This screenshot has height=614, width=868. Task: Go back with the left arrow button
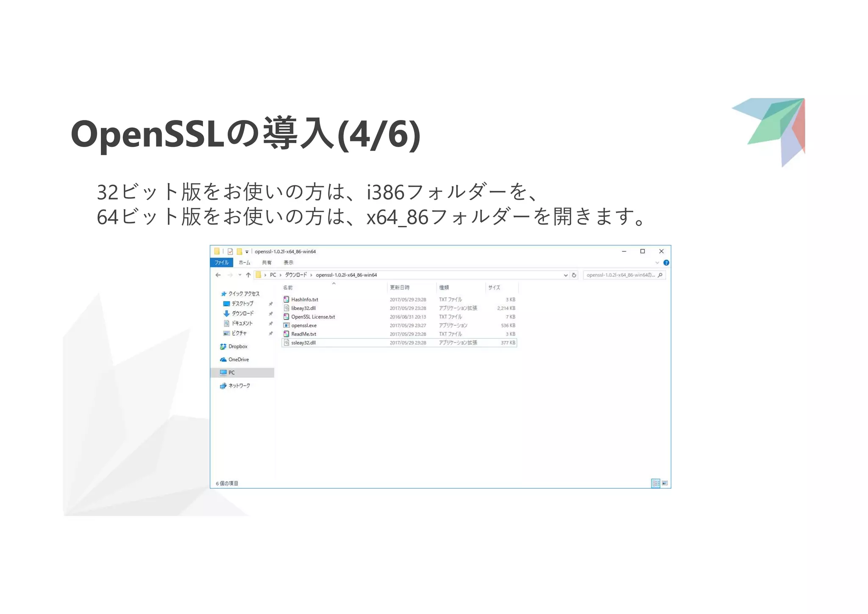click(218, 275)
